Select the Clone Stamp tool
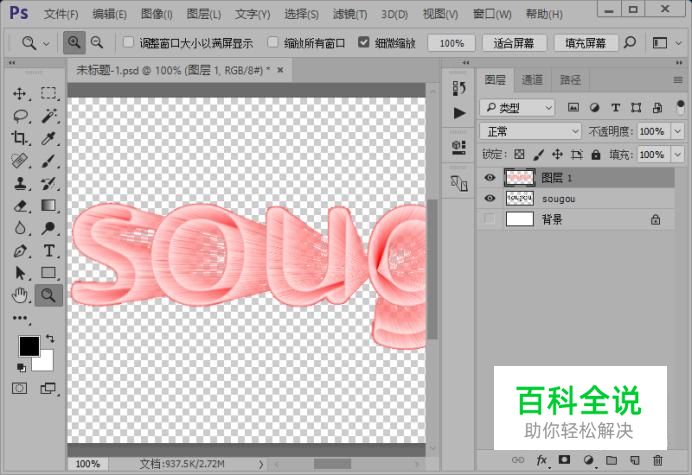This screenshot has width=692, height=475. click(19, 183)
